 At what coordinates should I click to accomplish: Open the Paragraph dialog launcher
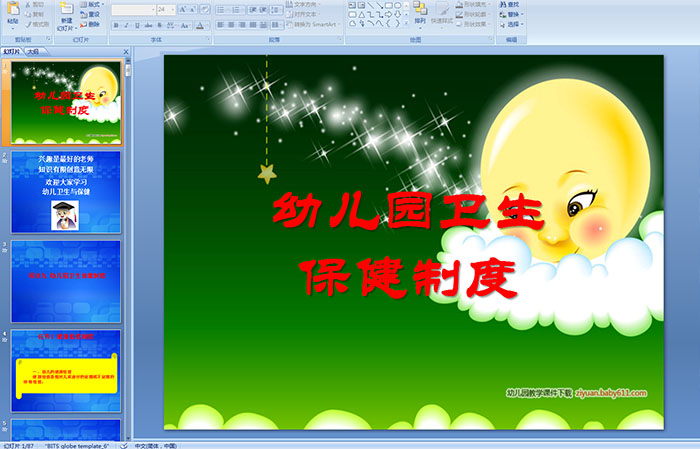point(340,39)
